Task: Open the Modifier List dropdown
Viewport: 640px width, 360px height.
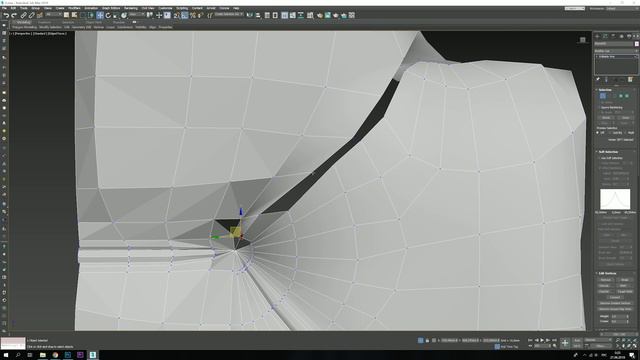Action: (615, 51)
